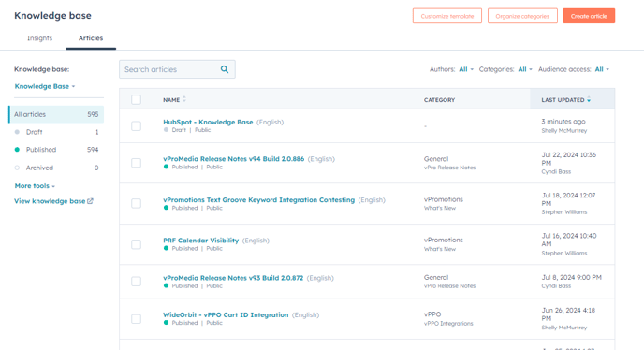Switch to the Insights tab
This screenshot has height=350, width=644.
tap(40, 38)
